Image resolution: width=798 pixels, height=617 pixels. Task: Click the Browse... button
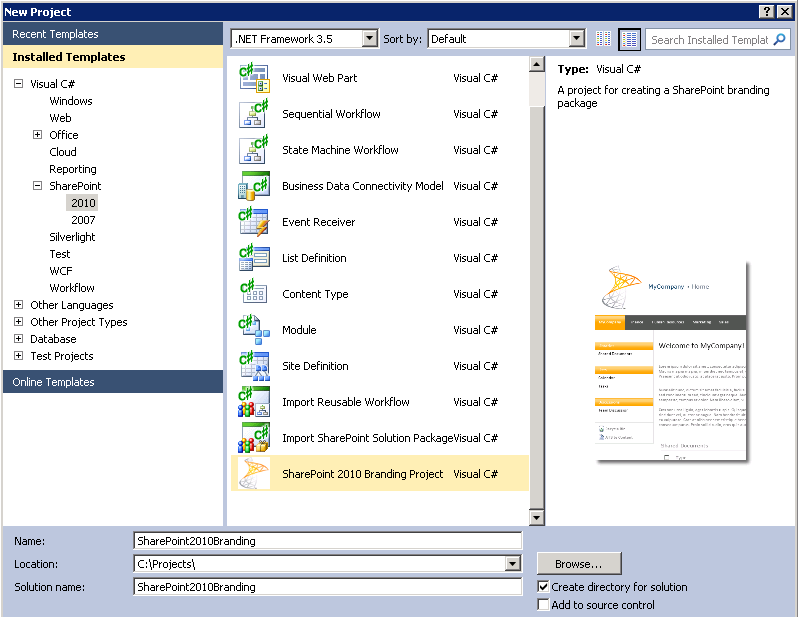click(579, 563)
